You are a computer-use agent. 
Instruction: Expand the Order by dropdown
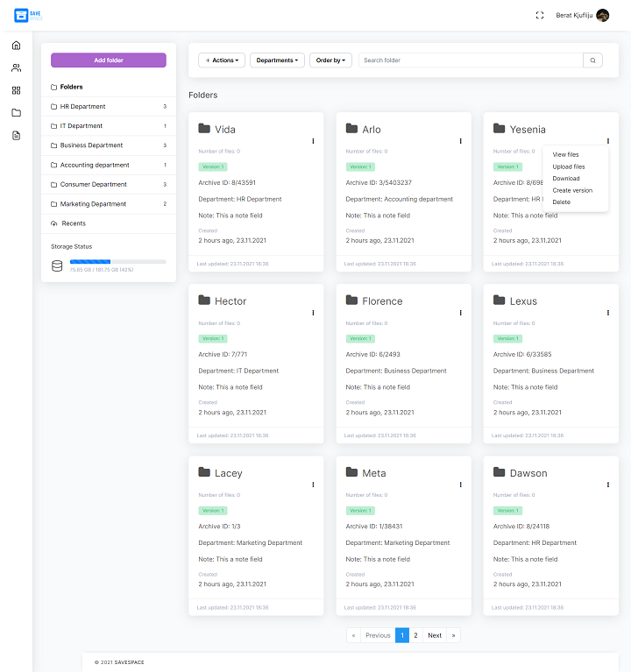click(331, 60)
